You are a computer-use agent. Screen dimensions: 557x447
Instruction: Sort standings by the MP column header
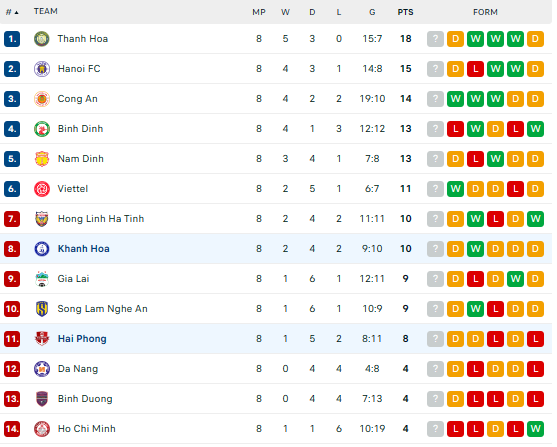[x=259, y=12]
